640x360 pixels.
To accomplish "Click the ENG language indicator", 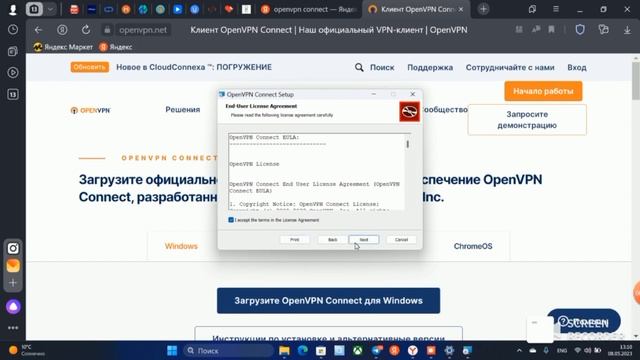I will point(562,350).
